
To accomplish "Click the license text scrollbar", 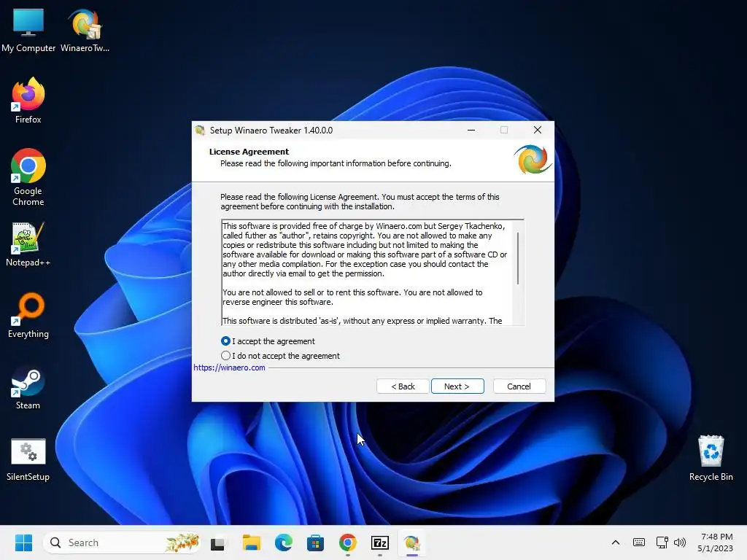I will (518, 258).
